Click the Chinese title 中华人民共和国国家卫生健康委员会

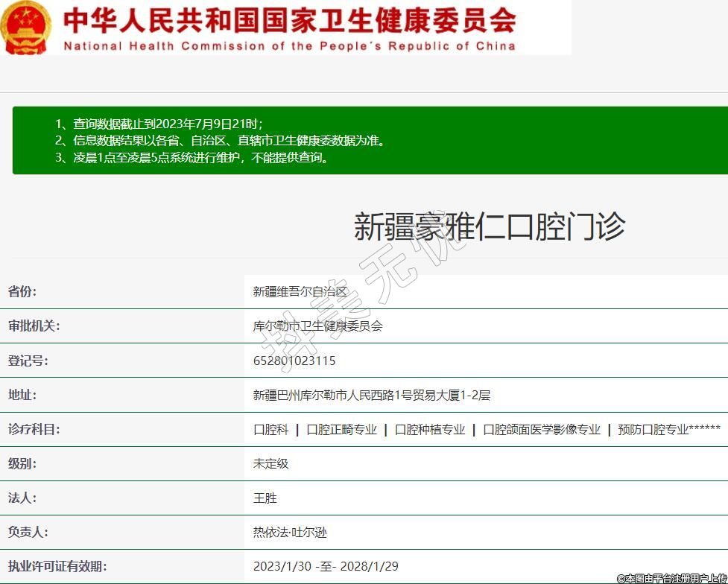(289, 20)
